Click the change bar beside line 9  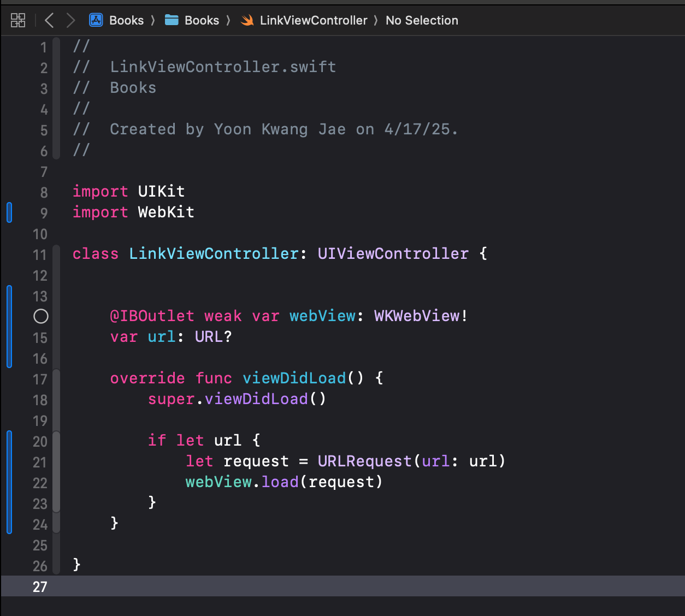point(9,212)
